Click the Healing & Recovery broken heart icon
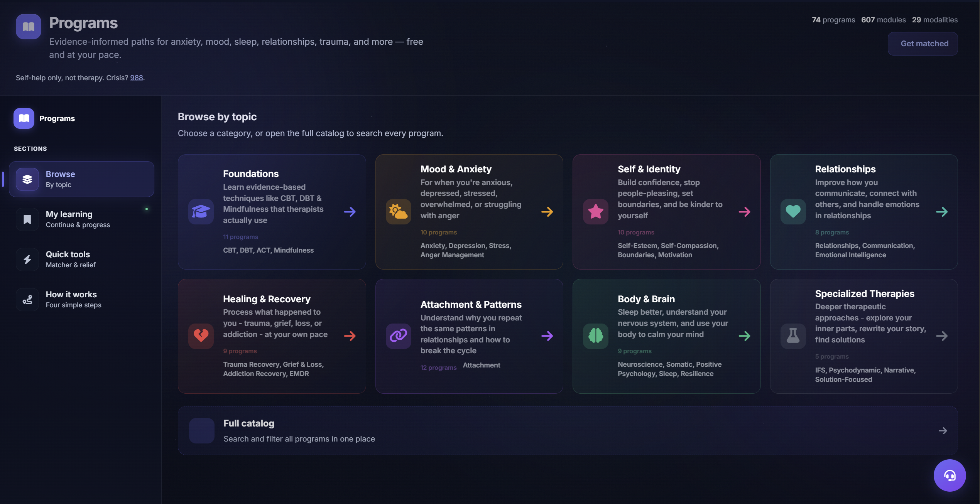The image size is (980, 504). (x=201, y=336)
